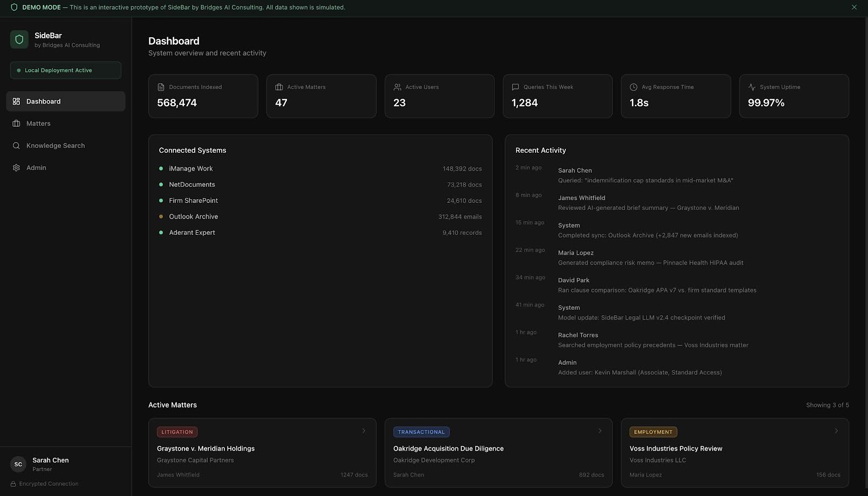Image resolution: width=868 pixels, height=496 pixels.
Task: Click Maria Lopez's compliance risk memo activity
Action: point(676,258)
